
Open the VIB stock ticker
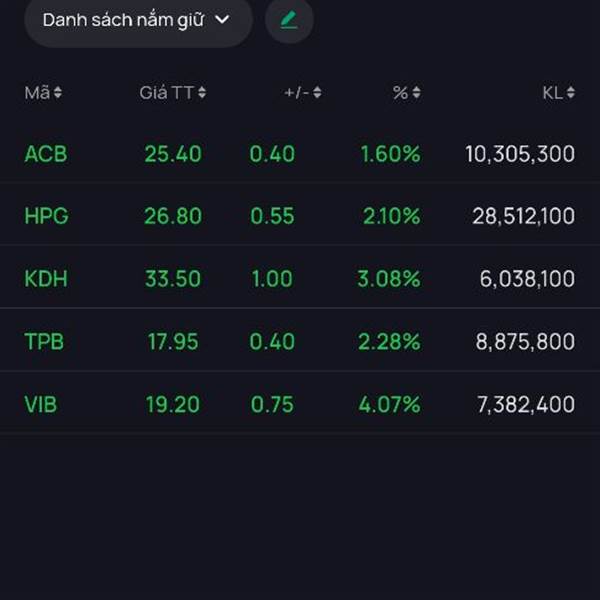point(43,404)
